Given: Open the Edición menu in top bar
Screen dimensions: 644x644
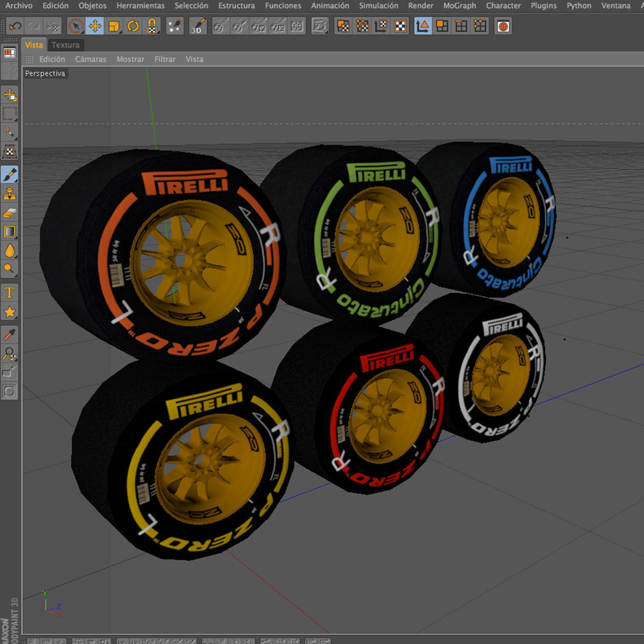Looking at the screenshot, I should (56, 5).
